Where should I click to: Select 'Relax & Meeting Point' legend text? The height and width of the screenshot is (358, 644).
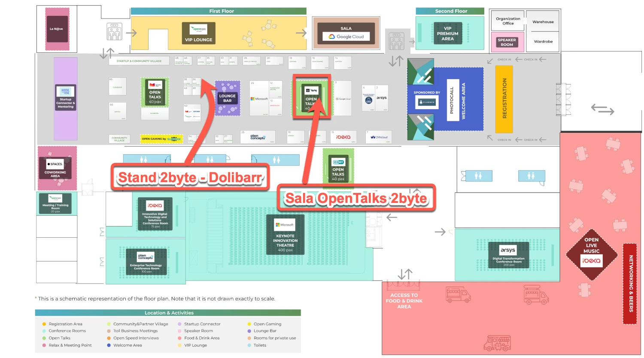coord(70,345)
